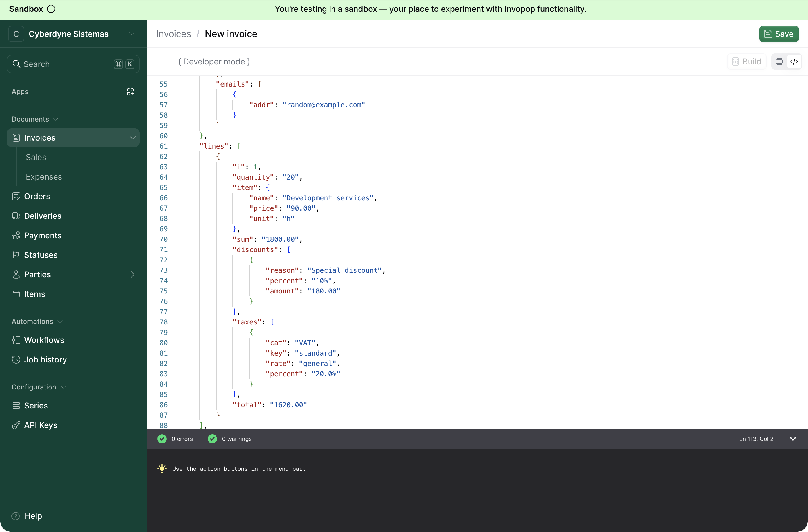Expand the Parties submenu arrow
The height and width of the screenshot is (532, 808).
point(132,275)
